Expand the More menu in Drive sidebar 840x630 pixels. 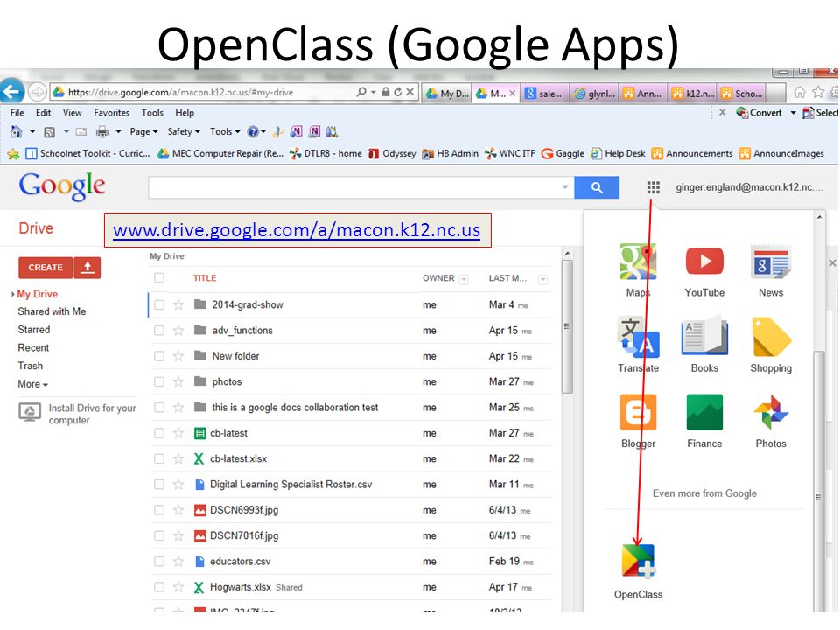coord(32,384)
